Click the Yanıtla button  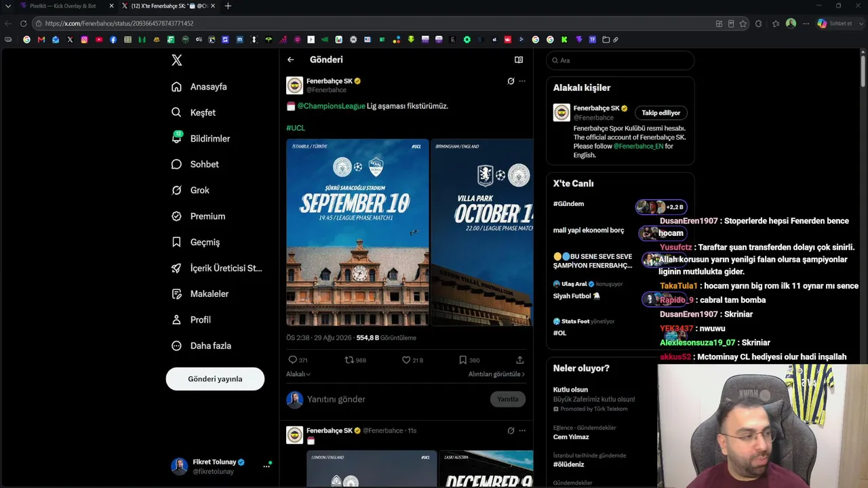click(508, 399)
